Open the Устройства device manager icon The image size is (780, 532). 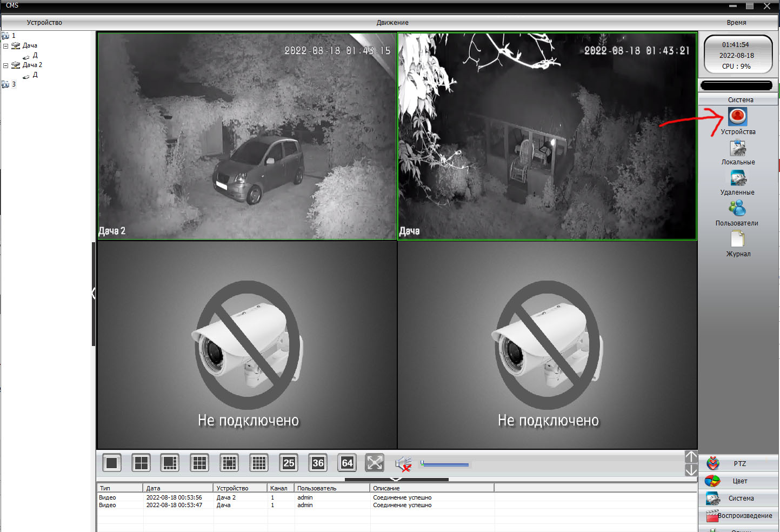737,117
